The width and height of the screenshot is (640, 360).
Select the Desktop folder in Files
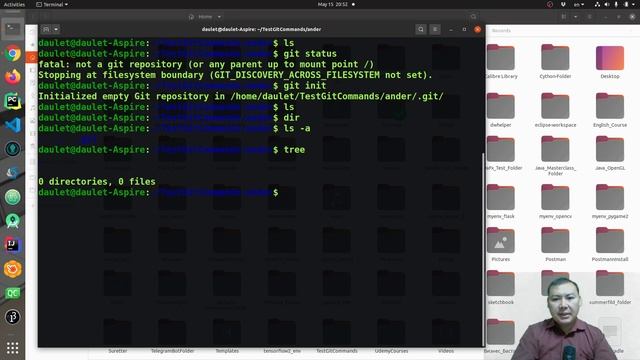[610, 62]
